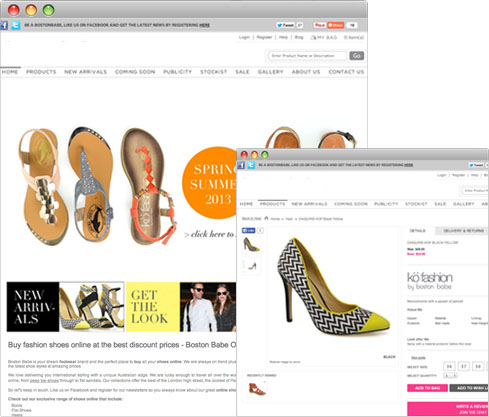Select GALLERY in the front window menu
Viewport: 489px width, 417px height.
(x=463, y=204)
